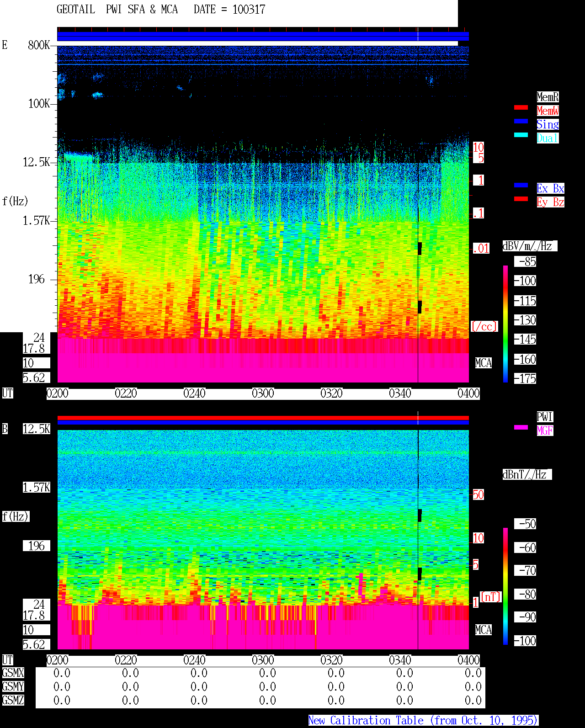
Task: Click the New Calibration Table link
Action: [x=423, y=720]
